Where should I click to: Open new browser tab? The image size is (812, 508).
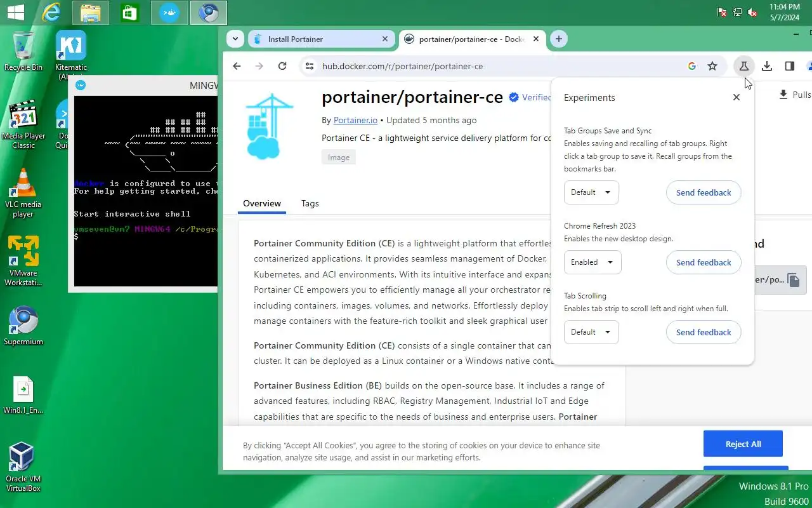click(558, 39)
